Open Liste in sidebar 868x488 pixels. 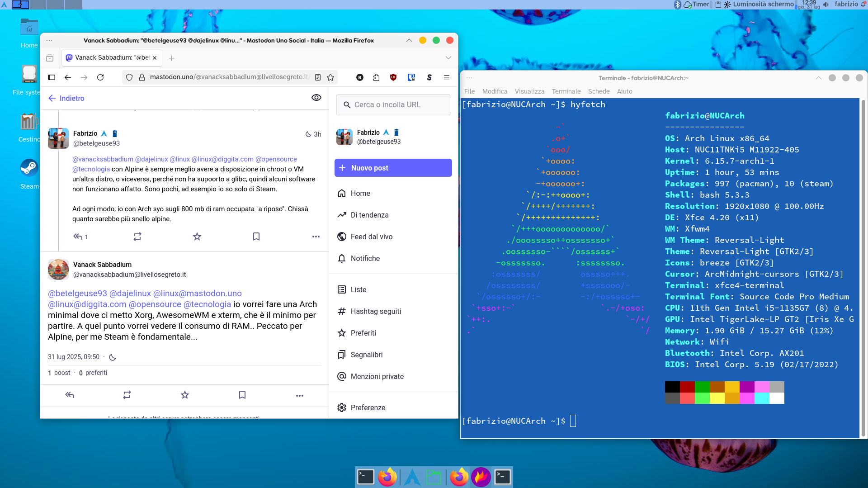[x=352, y=289]
